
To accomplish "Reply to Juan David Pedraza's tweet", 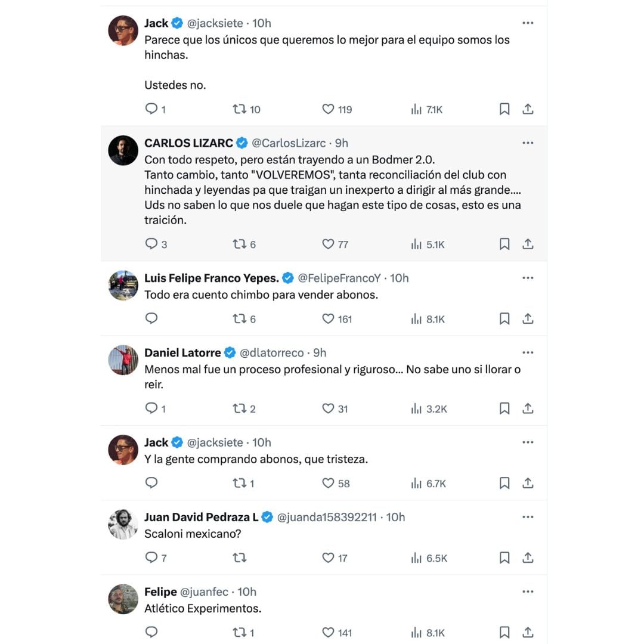I will pyautogui.click(x=151, y=558).
